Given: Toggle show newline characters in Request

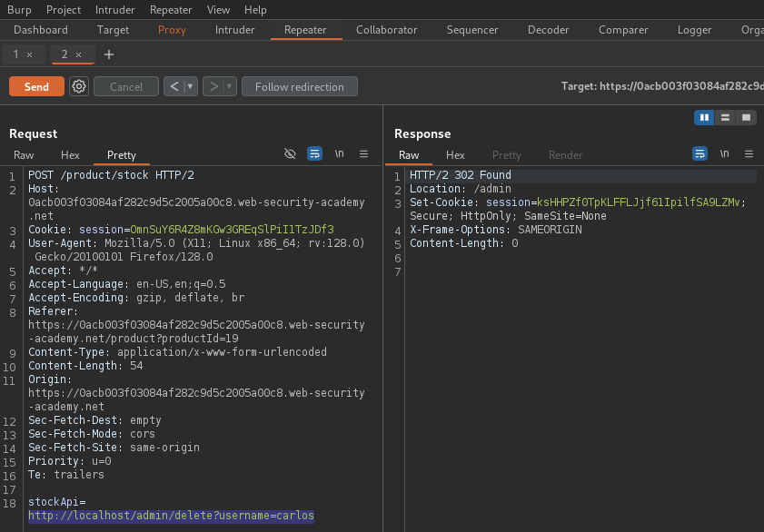Looking at the screenshot, I should [340, 153].
